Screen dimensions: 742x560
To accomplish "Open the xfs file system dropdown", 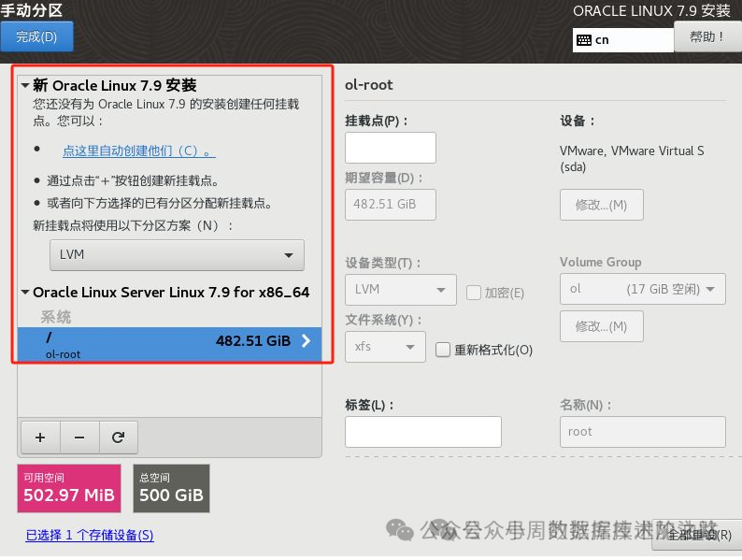I will (x=385, y=347).
